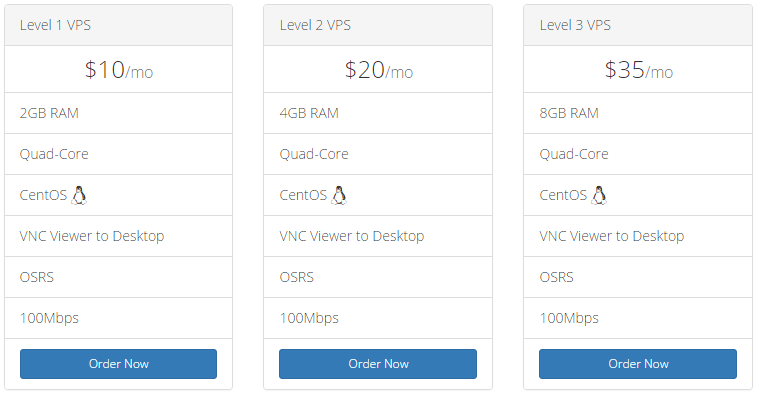The width and height of the screenshot is (761, 396).
Task: Order the Level 2 VPS plan
Action: [x=378, y=364]
